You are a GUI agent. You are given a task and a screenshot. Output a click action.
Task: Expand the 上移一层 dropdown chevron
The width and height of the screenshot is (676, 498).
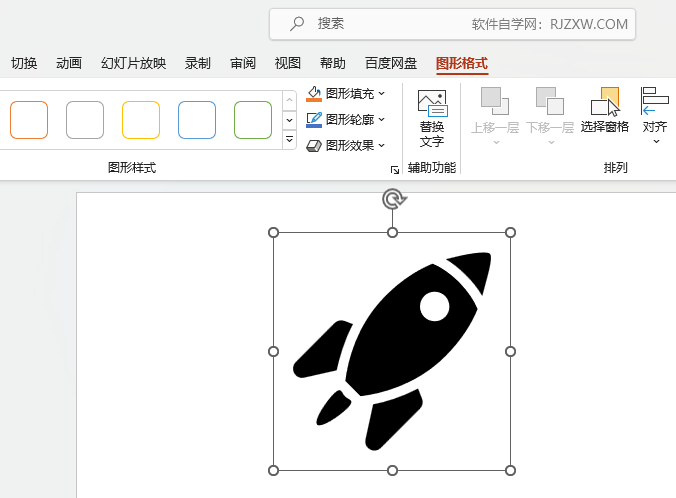coord(496,142)
